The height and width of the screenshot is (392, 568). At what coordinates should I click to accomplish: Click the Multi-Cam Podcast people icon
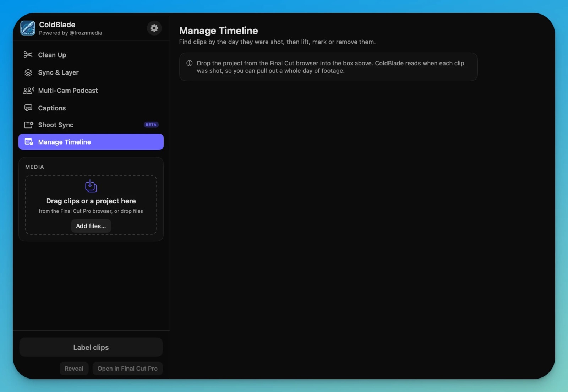tap(28, 91)
